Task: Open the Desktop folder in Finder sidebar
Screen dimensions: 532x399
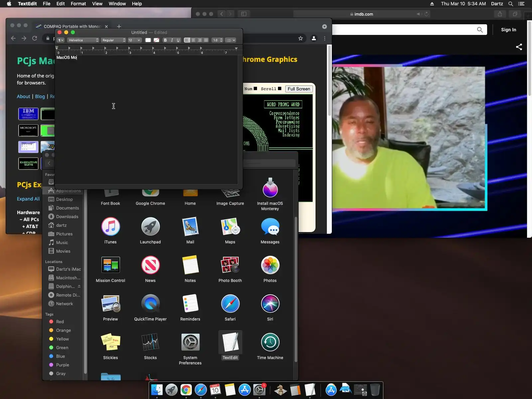Action: point(64,199)
